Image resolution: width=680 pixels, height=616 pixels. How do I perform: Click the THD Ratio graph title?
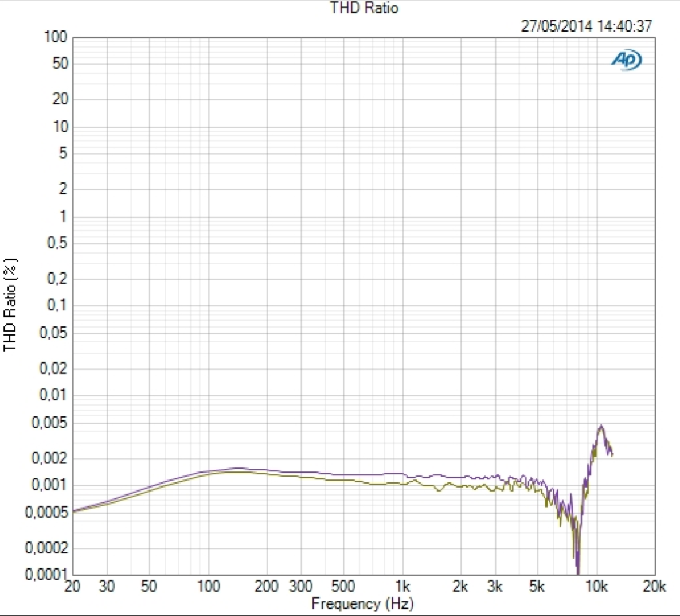tap(364, 8)
